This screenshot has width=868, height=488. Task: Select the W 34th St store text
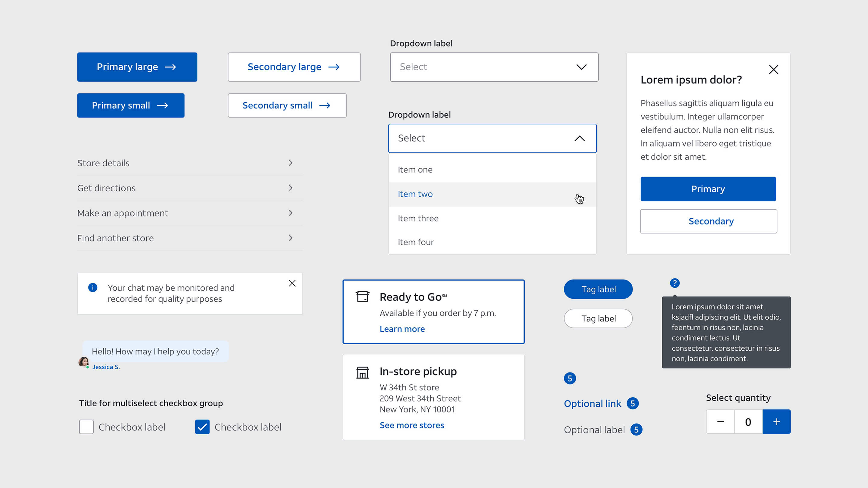tap(409, 387)
